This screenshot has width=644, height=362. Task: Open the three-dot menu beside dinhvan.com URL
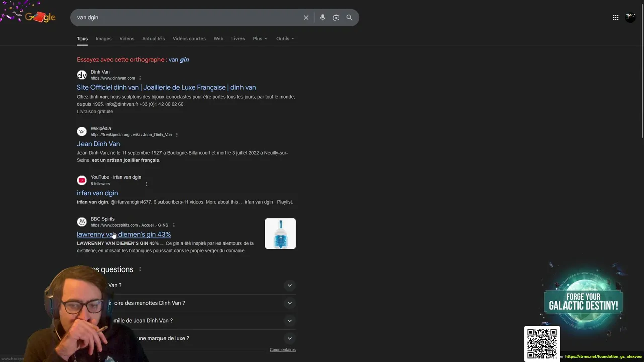tap(140, 78)
